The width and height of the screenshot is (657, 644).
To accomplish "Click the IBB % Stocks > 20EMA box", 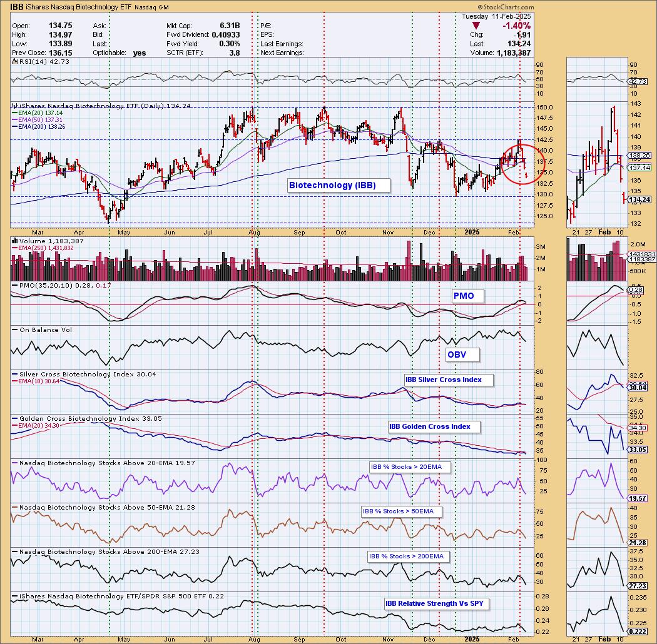I will click(x=410, y=467).
